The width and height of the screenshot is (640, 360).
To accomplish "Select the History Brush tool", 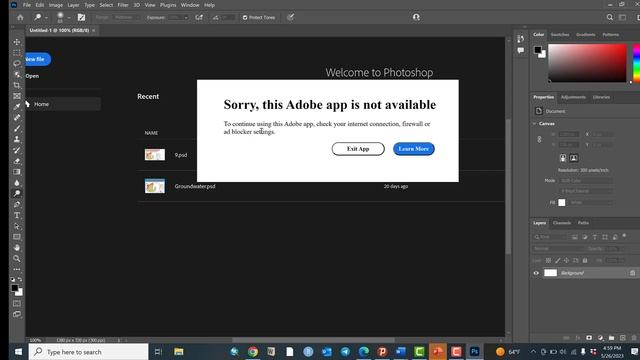I will tap(17, 150).
